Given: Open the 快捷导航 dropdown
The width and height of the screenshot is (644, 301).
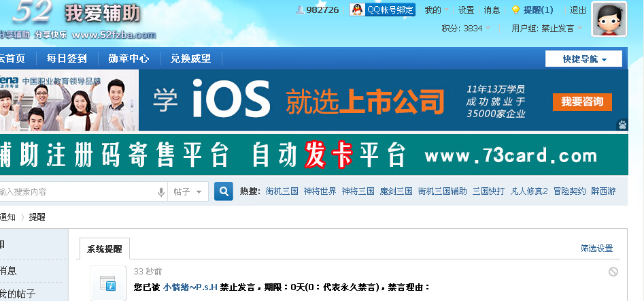Looking at the screenshot, I should [583, 59].
